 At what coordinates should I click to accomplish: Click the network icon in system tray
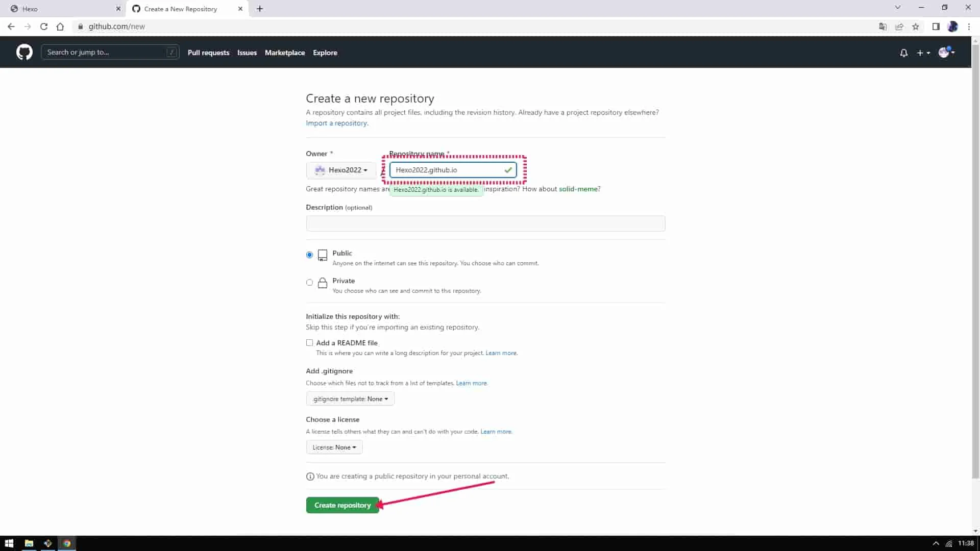949,543
